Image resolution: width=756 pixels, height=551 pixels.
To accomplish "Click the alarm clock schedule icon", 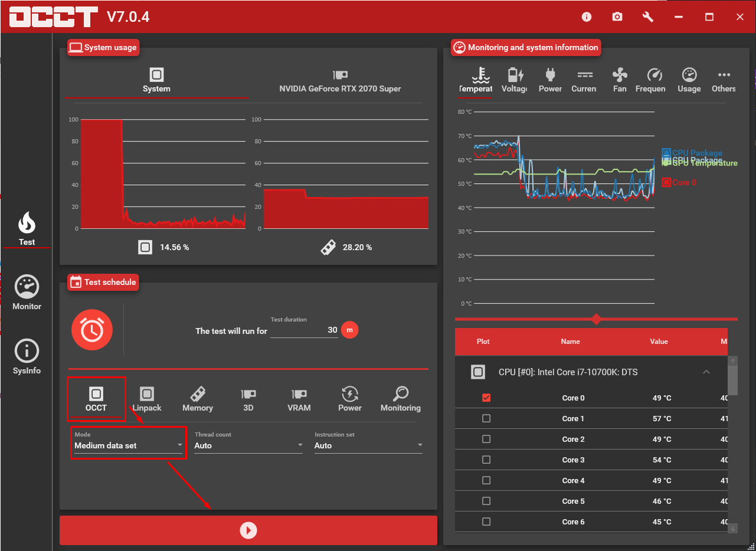I will point(92,330).
